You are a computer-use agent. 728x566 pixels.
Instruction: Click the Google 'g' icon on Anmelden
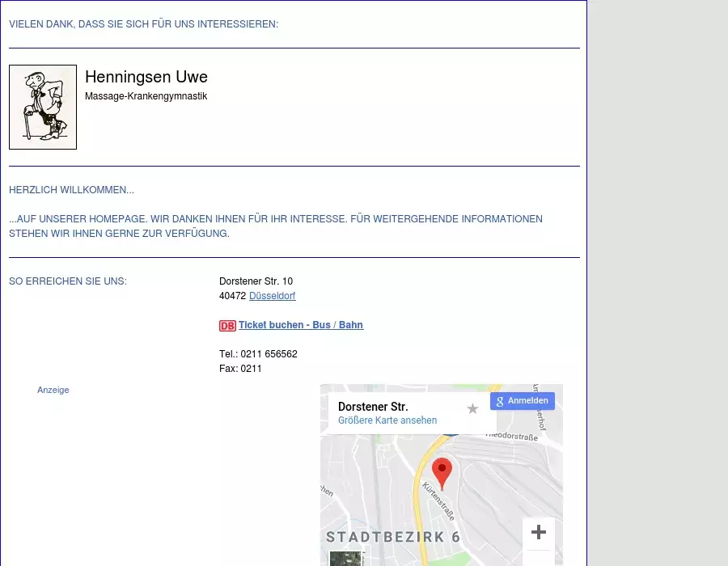coord(500,401)
